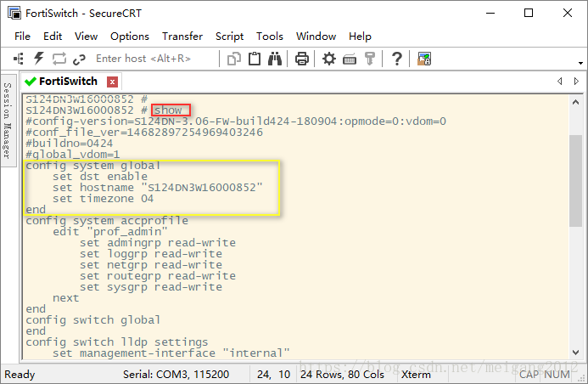
Task: Open the Session Manager toolbar icon
Action: pos(18,59)
